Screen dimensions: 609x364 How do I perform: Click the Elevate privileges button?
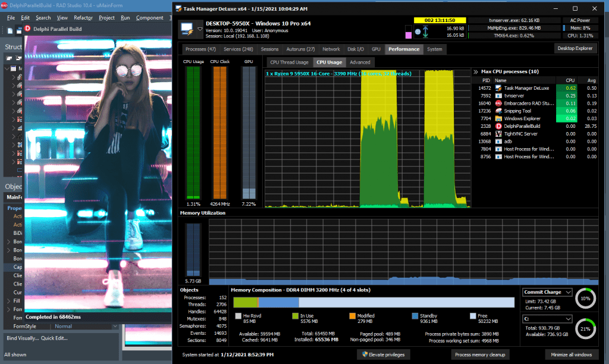384,354
